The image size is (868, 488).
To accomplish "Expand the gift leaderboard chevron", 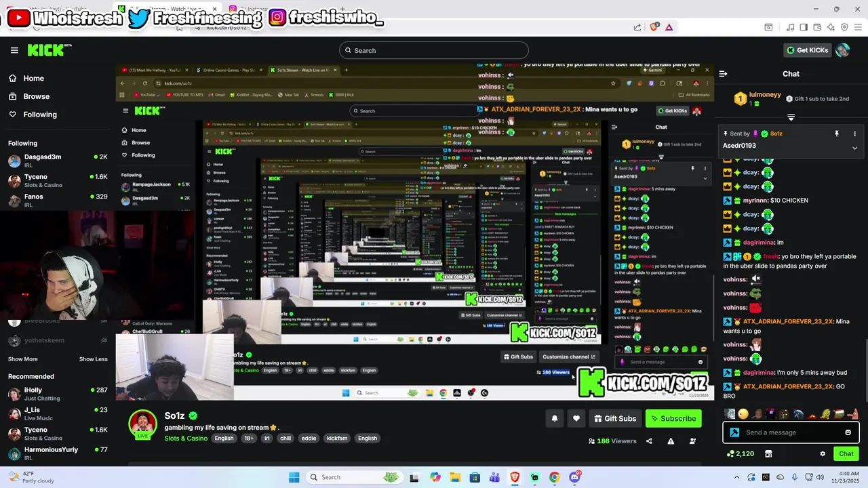I will (x=791, y=117).
